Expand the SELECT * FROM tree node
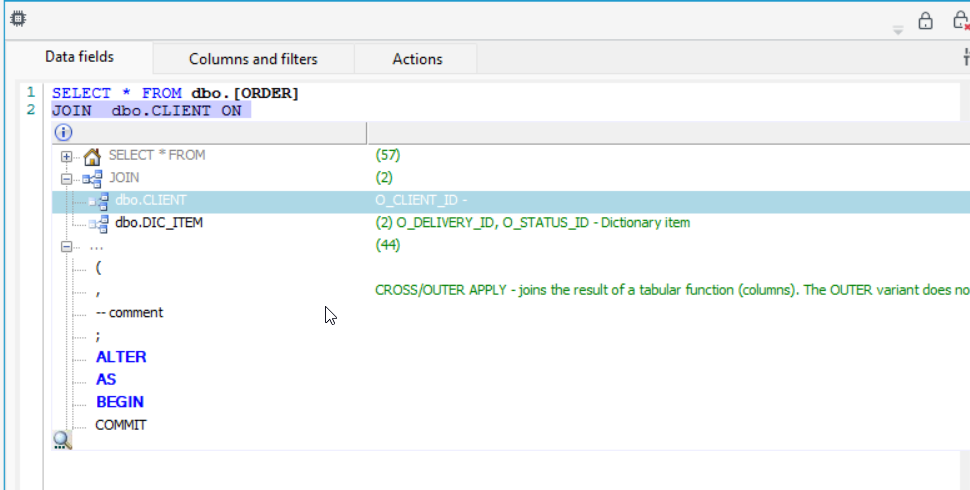The height and width of the screenshot is (490, 970). click(x=66, y=157)
